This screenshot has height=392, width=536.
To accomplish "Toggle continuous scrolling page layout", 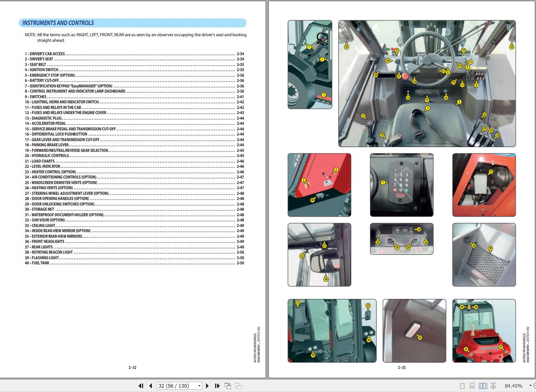I will pos(472,386).
